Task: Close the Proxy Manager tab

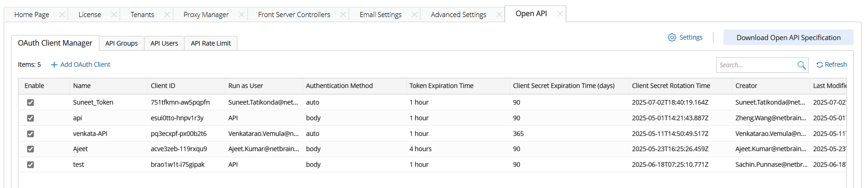Action: click(x=241, y=15)
